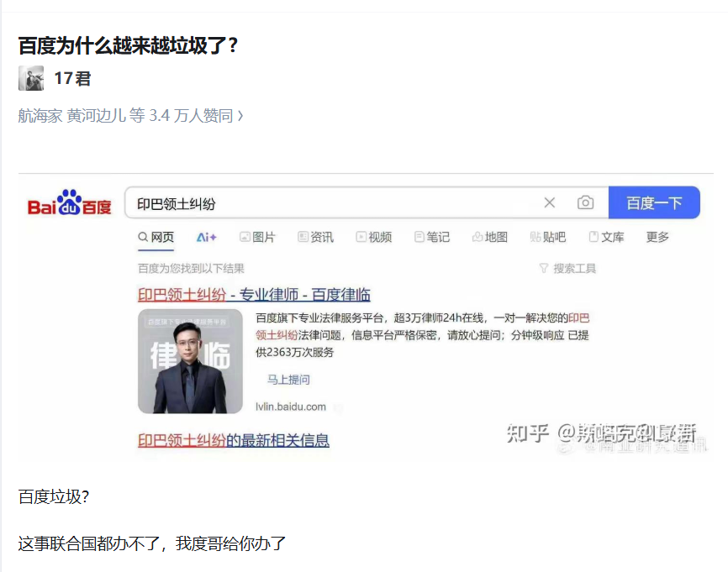Click the note icon beside 笔记
Viewport: 728px width, 572px height.
[x=419, y=237]
